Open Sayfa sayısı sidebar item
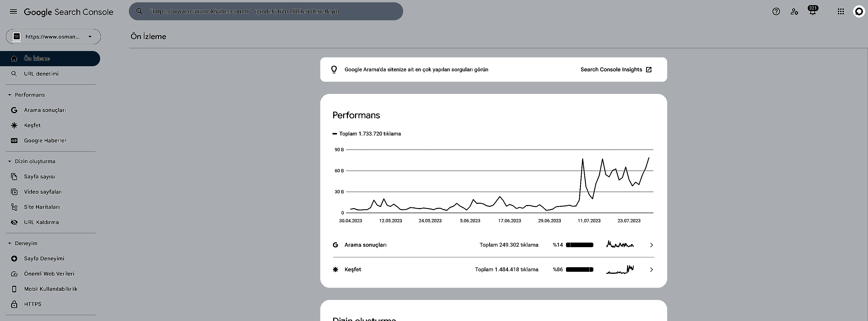This screenshot has height=321, width=868. [50, 177]
